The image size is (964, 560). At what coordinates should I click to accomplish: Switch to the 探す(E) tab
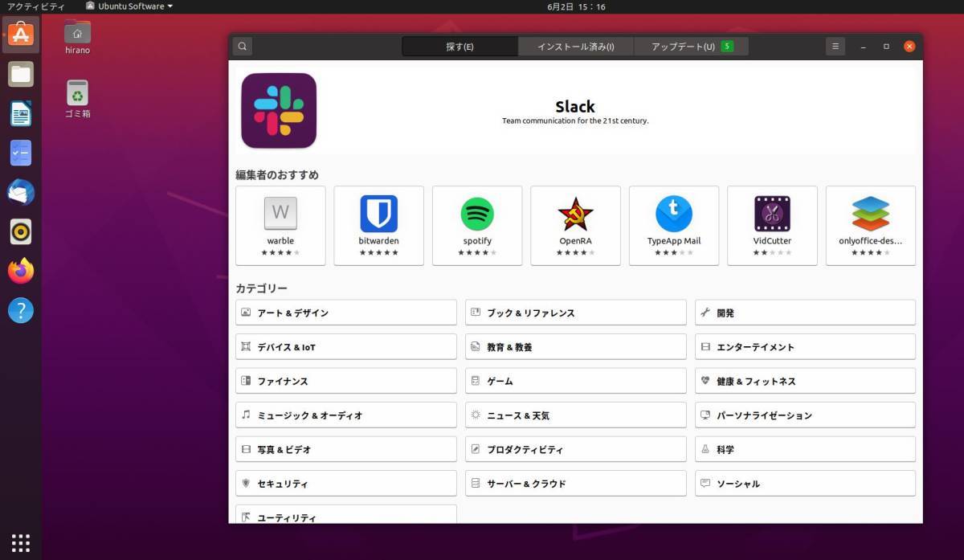point(460,47)
